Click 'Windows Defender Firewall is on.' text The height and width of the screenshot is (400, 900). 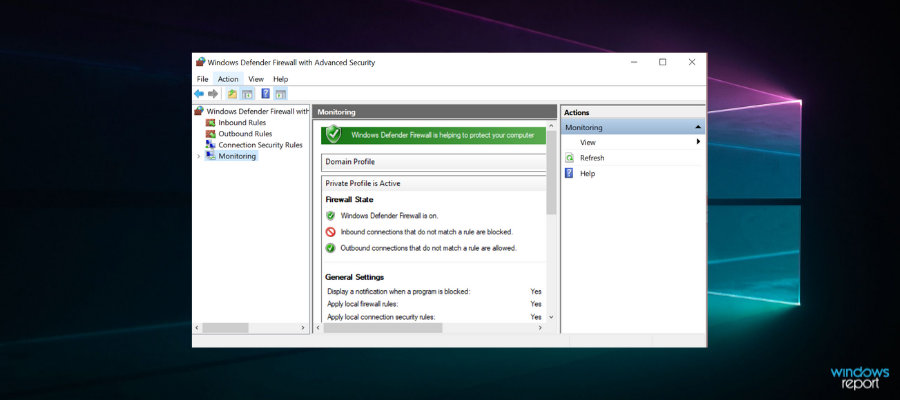click(x=389, y=216)
